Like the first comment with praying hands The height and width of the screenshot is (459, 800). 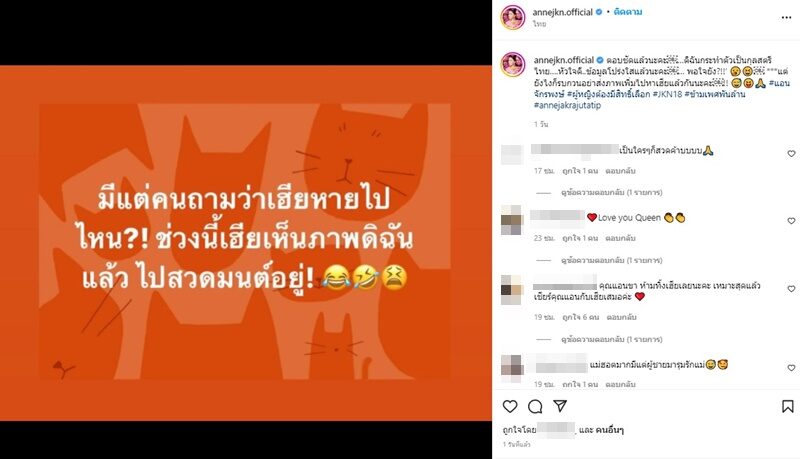[791, 154]
